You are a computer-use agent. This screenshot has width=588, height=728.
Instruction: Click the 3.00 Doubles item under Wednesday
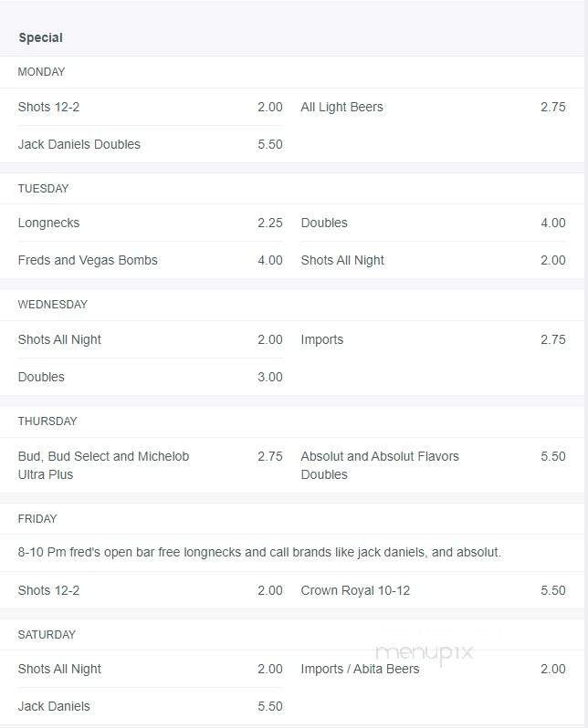coord(41,377)
